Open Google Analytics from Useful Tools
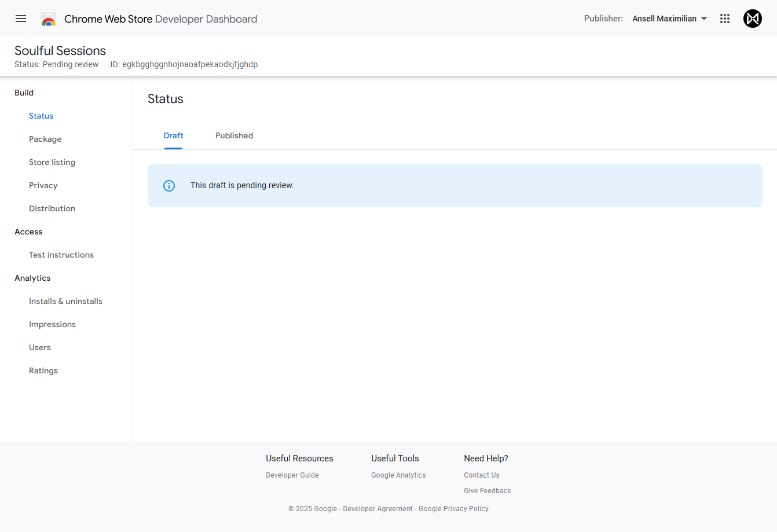The image size is (777, 532). pos(398,475)
